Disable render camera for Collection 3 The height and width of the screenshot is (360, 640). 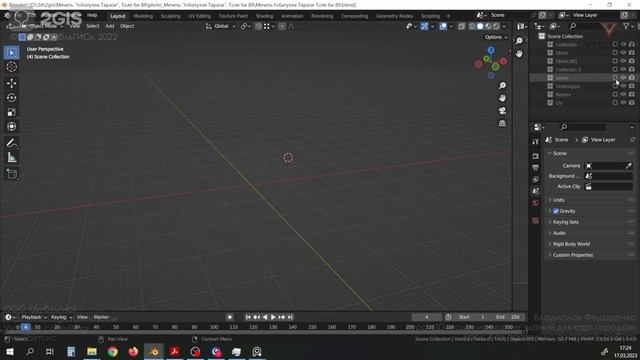click(632, 69)
